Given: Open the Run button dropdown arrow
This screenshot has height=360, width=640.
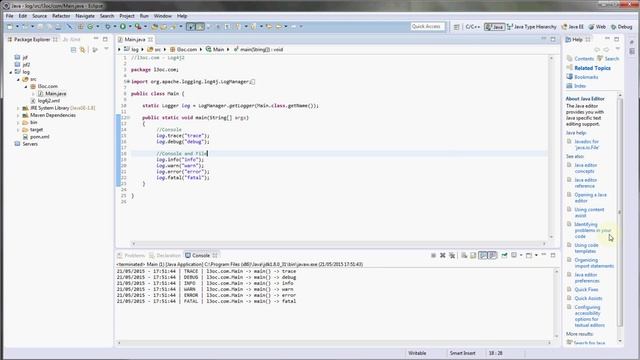Looking at the screenshot, I should 130,27.
